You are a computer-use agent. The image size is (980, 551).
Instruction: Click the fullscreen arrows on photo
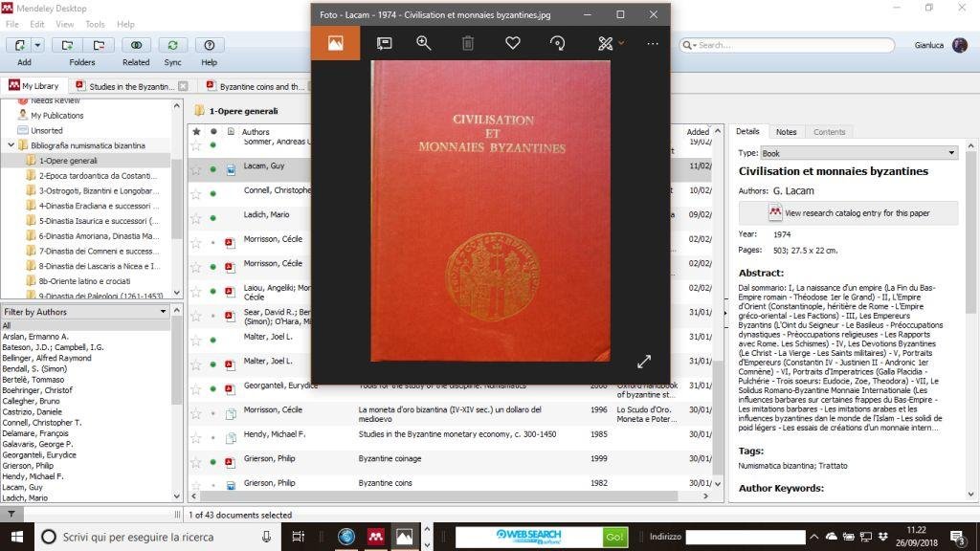[x=644, y=361]
